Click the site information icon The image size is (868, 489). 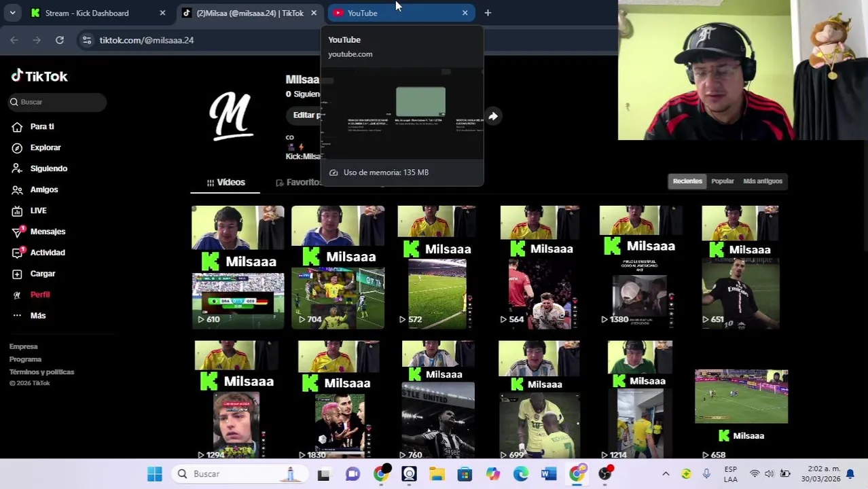tap(87, 40)
